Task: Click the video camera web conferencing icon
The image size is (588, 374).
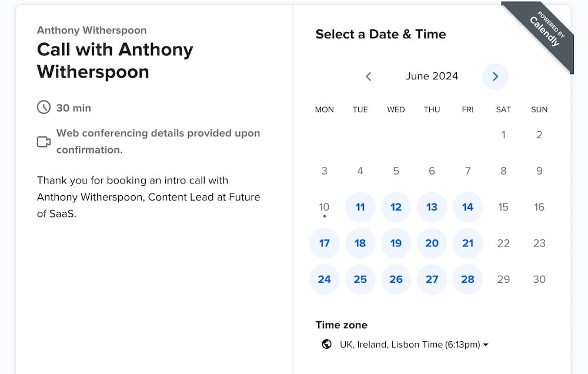Action: click(44, 141)
